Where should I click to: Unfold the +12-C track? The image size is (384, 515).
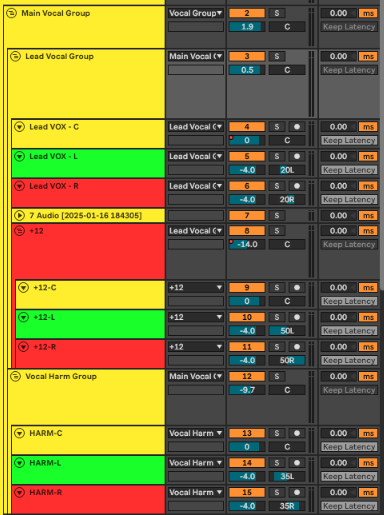pyautogui.click(x=23, y=288)
